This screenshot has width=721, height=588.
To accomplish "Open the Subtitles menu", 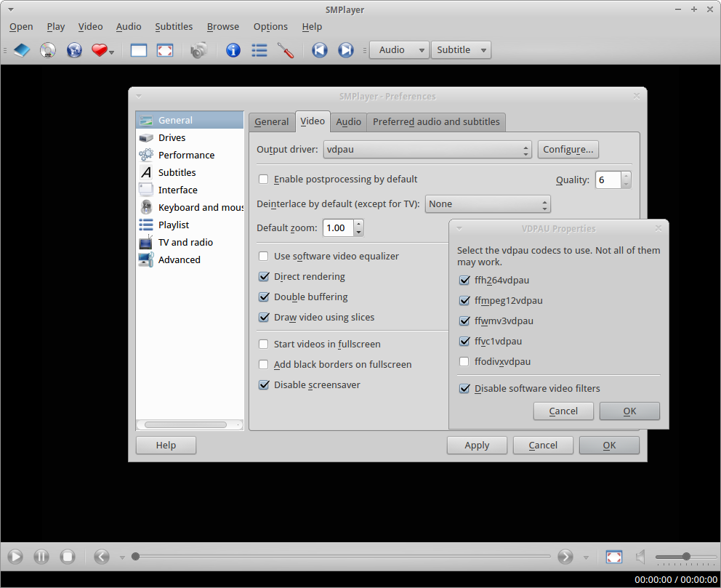I will tap(174, 27).
